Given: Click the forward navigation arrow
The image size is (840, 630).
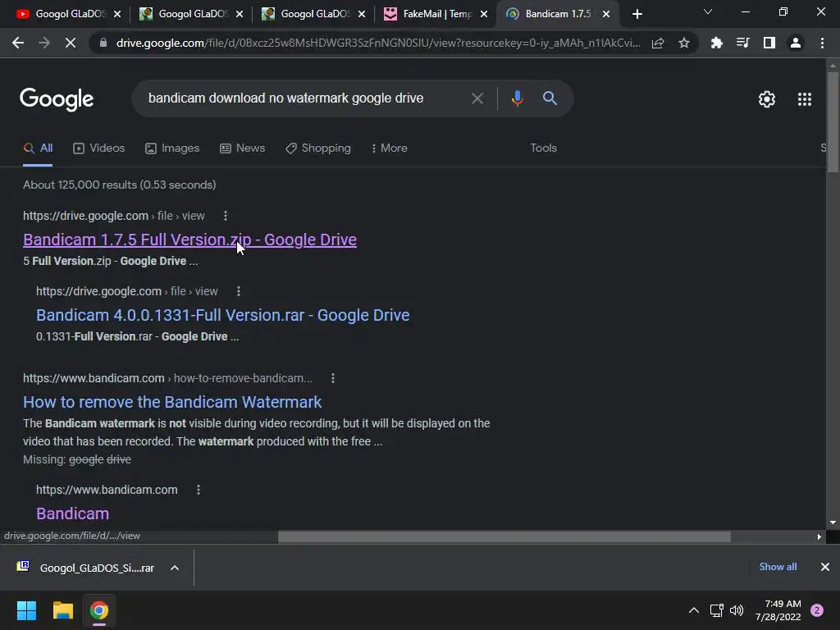Looking at the screenshot, I should click(44, 43).
